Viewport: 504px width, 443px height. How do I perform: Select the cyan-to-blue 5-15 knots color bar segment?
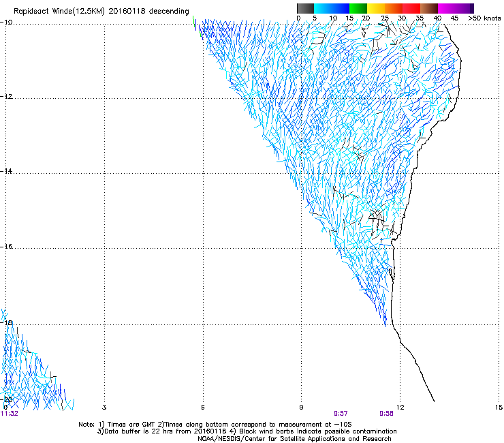point(332,8)
